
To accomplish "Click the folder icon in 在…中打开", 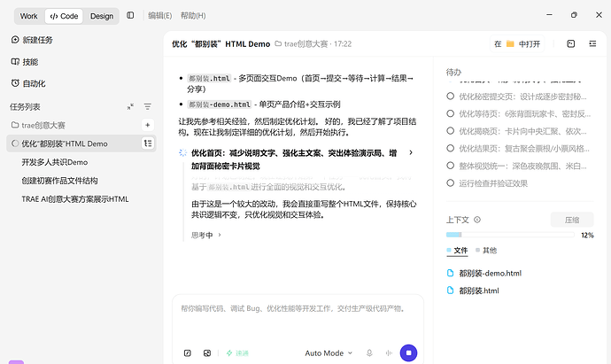I will click(510, 43).
